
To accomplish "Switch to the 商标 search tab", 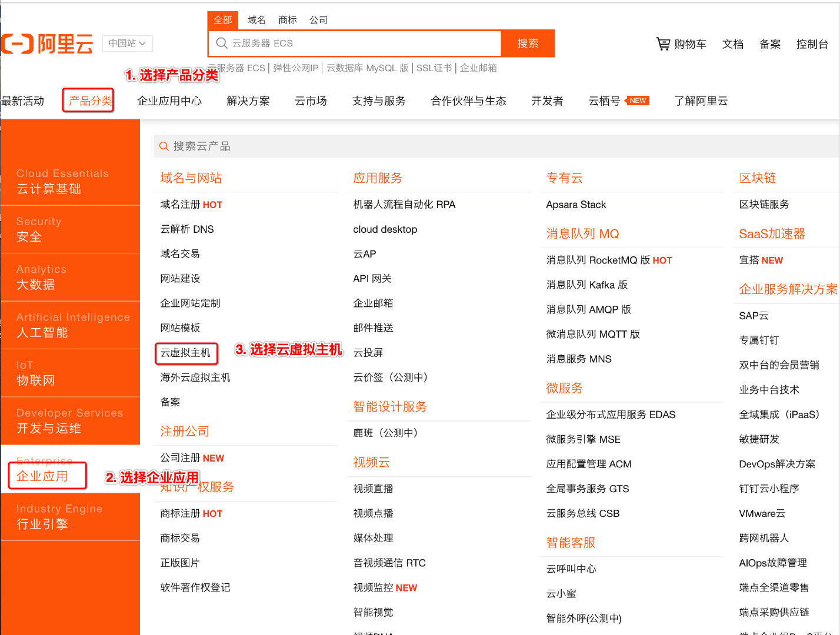I will pyautogui.click(x=288, y=19).
